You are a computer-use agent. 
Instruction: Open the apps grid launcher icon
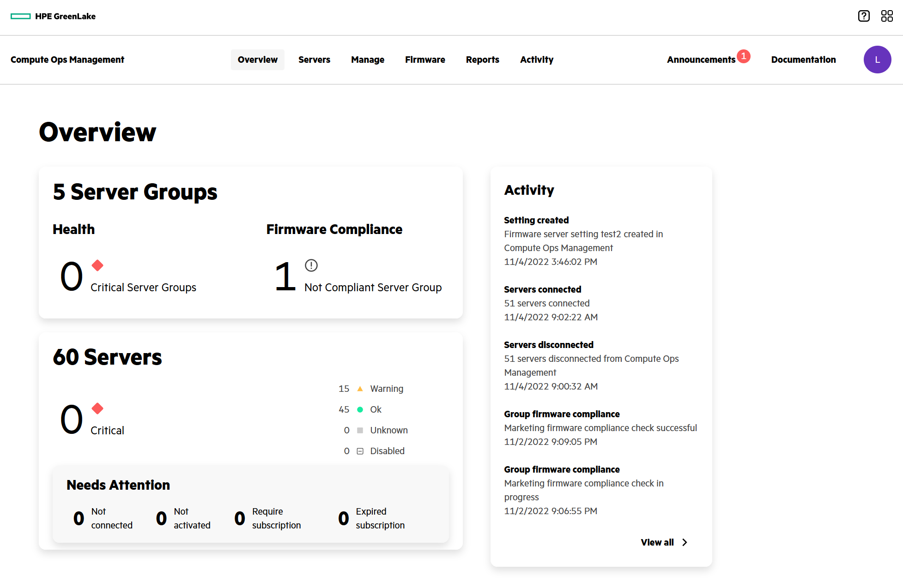click(x=887, y=16)
